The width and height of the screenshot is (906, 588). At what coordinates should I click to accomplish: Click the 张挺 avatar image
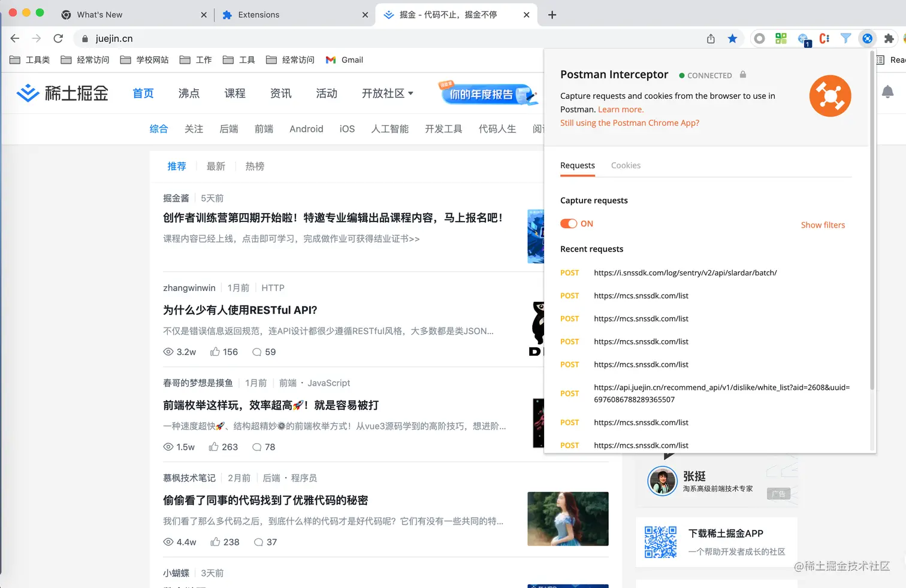[662, 481]
